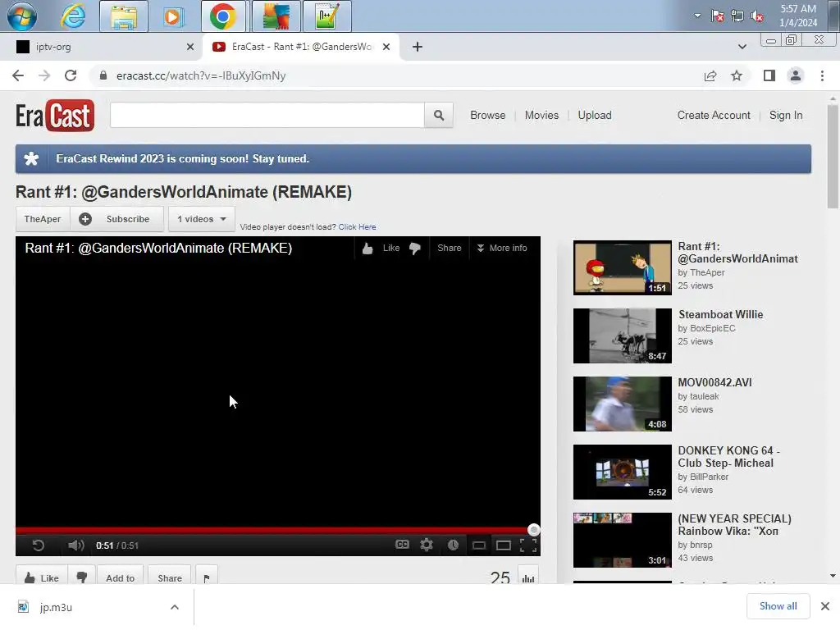Open video statistics bar-chart icon
This screenshot has width=840, height=630.
[529, 577]
